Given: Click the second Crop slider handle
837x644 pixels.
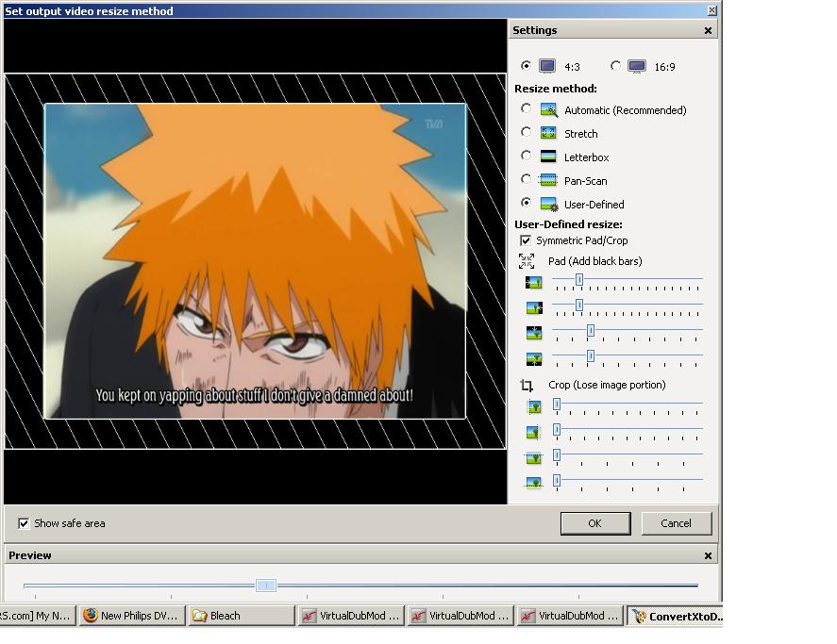Looking at the screenshot, I should pos(557,429).
